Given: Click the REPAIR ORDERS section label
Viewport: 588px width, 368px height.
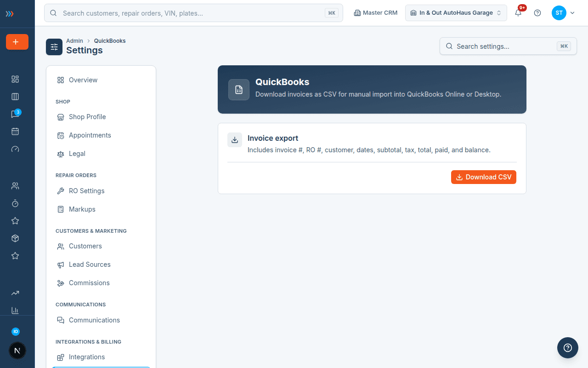Looking at the screenshot, I should pyautogui.click(x=76, y=175).
